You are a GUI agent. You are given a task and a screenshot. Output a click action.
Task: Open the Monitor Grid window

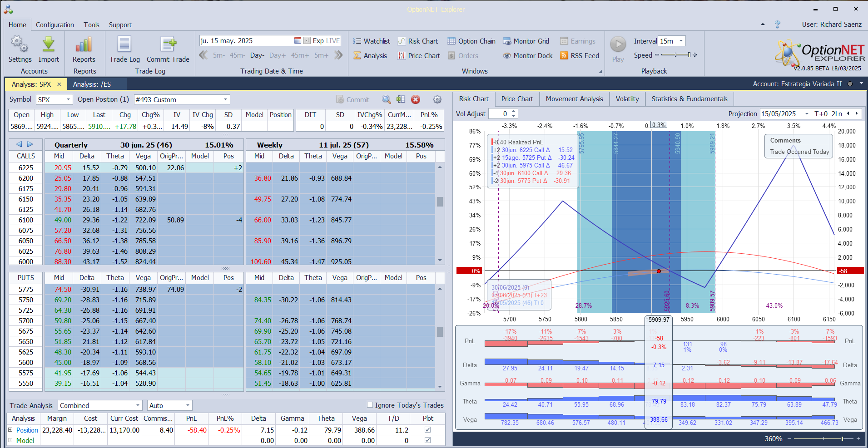point(526,41)
